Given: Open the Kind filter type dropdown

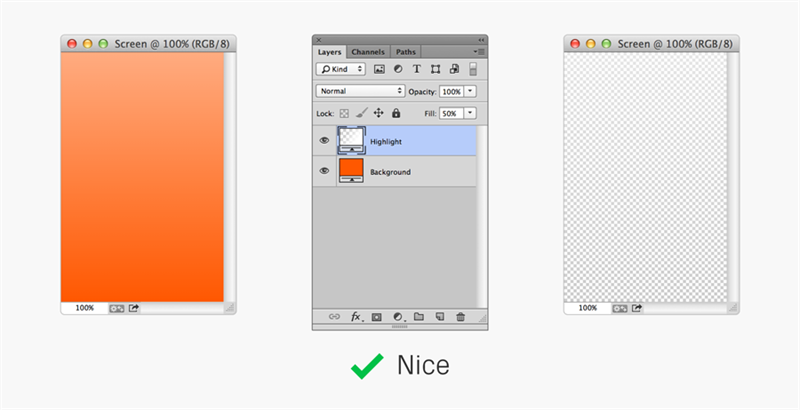Looking at the screenshot, I should [x=340, y=69].
